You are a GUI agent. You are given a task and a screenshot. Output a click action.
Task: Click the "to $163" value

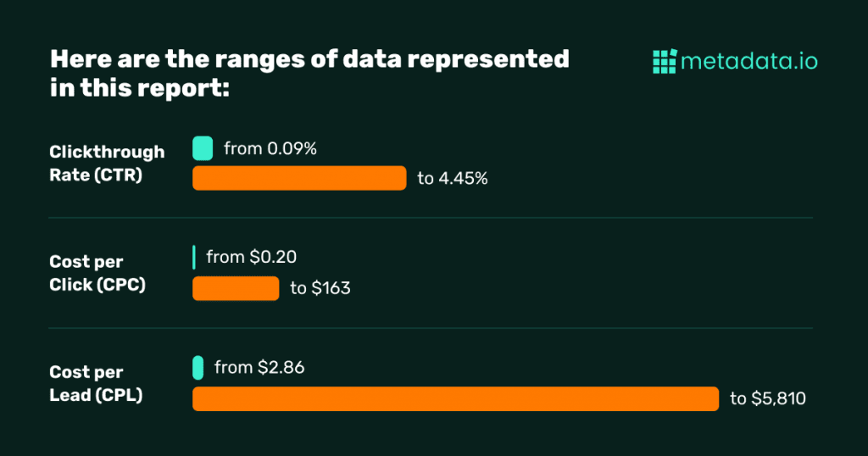[320, 288]
